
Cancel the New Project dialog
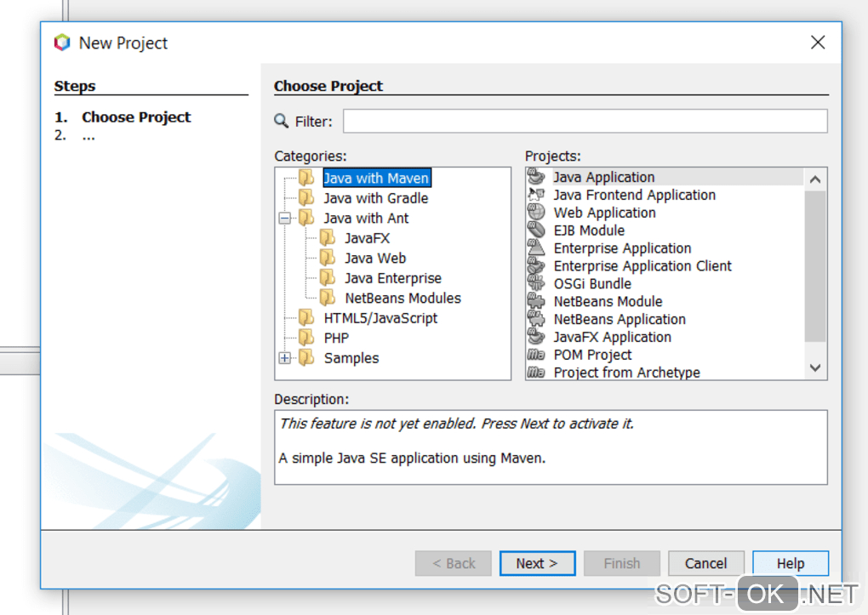(x=705, y=563)
